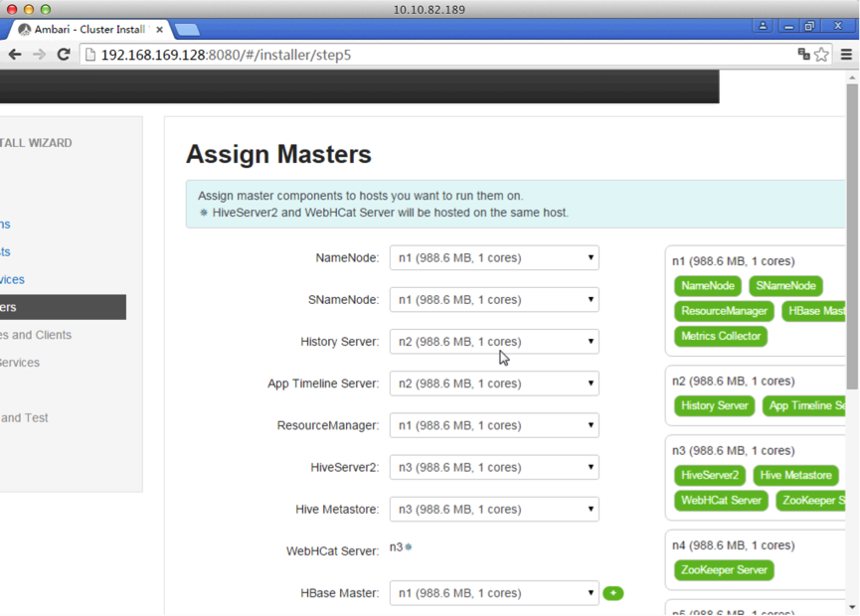Click the green macOS zoom window button
Viewport: 860px width, 616px height.
[x=46, y=9]
